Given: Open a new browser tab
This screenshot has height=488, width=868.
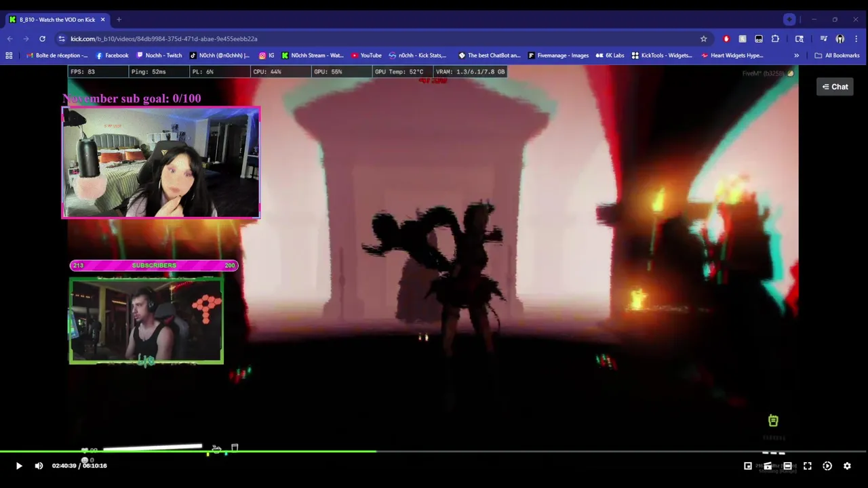Looking at the screenshot, I should [x=119, y=20].
